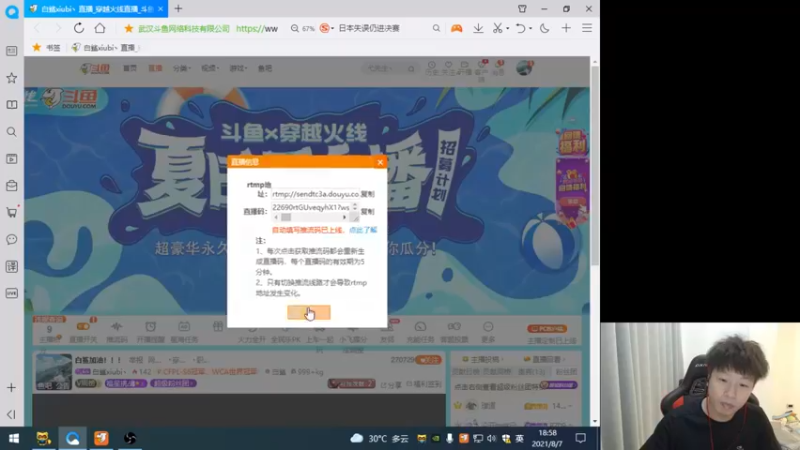
Task: Close the orange stream info dialog
Action: [x=380, y=162]
